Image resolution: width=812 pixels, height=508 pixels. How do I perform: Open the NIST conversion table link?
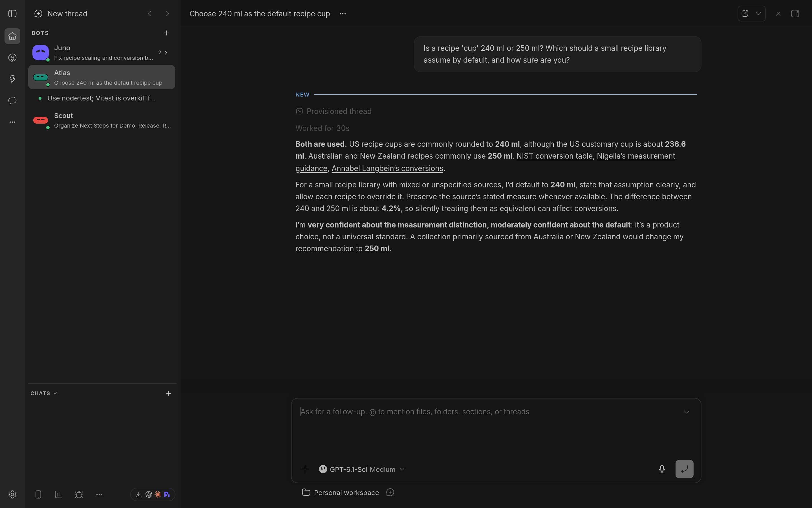point(554,156)
